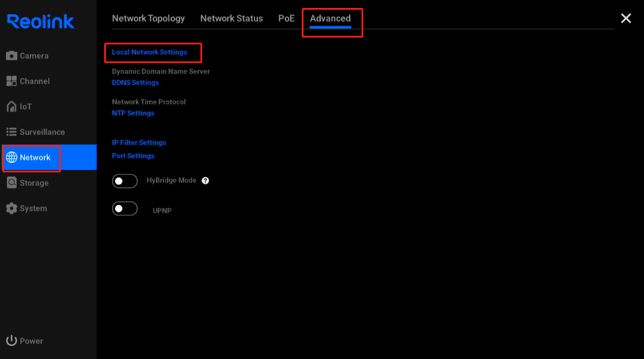Close the settings window with X
Screen dimensions: 644x359
(x=626, y=18)
